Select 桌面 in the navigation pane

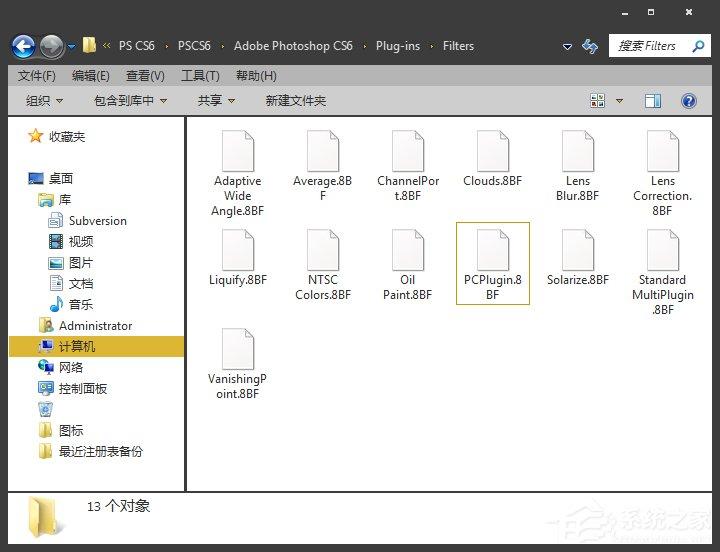tap(51, 178)
